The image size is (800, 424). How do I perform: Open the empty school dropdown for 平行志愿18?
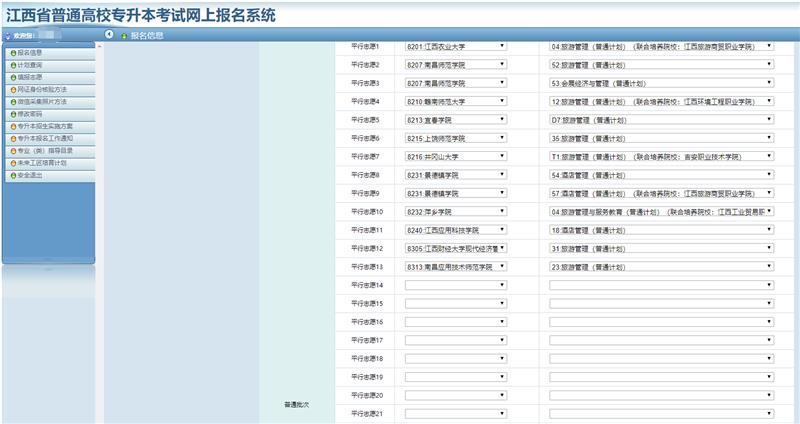[x=456, y=359]
